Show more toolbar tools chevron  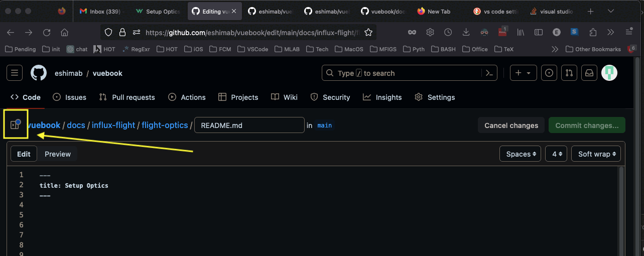click(611, 32)
